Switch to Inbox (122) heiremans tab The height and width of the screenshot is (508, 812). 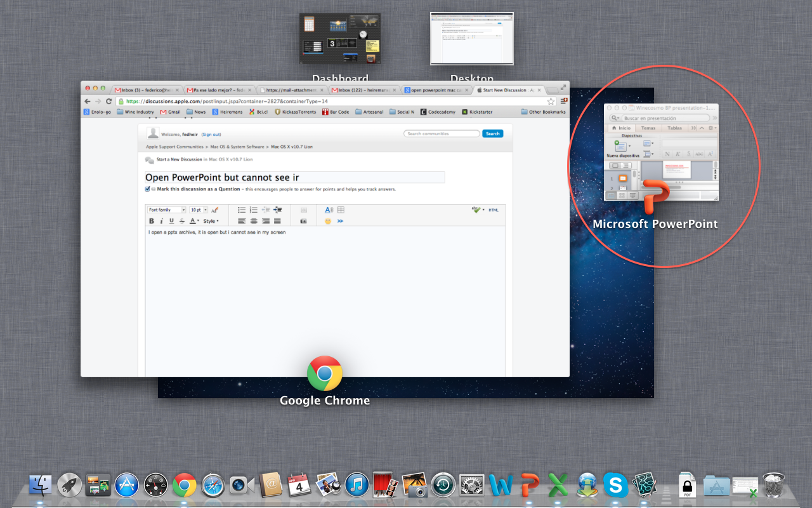pyautogui.click(x=364, y=90)
